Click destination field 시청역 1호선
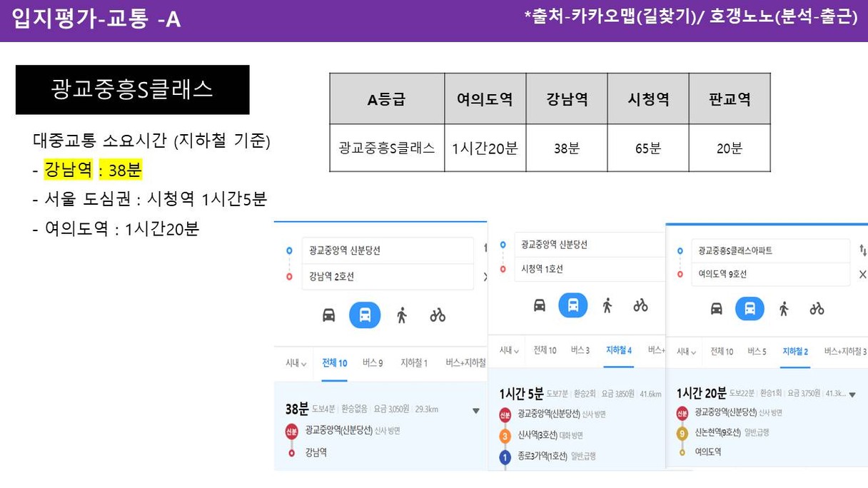 [589, 269]
